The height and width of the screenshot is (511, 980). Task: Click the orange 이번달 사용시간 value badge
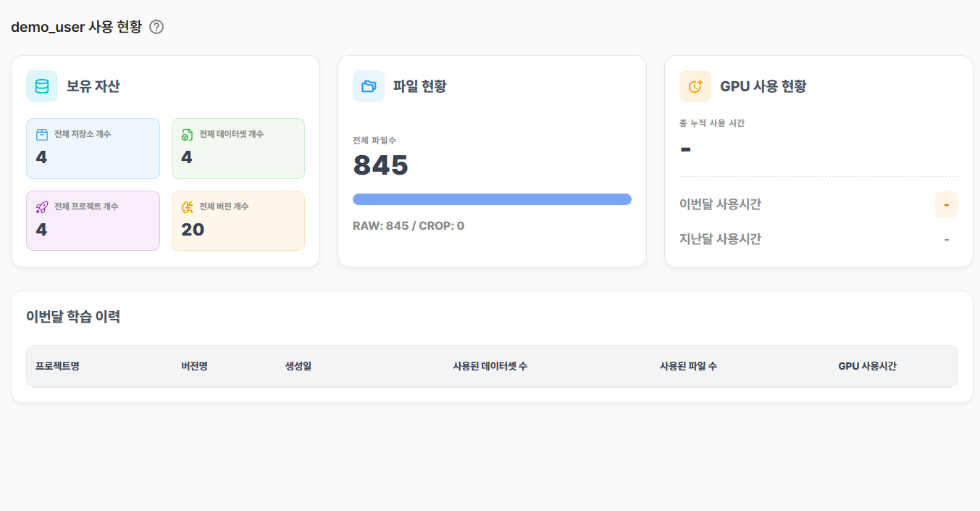[947, 204]
